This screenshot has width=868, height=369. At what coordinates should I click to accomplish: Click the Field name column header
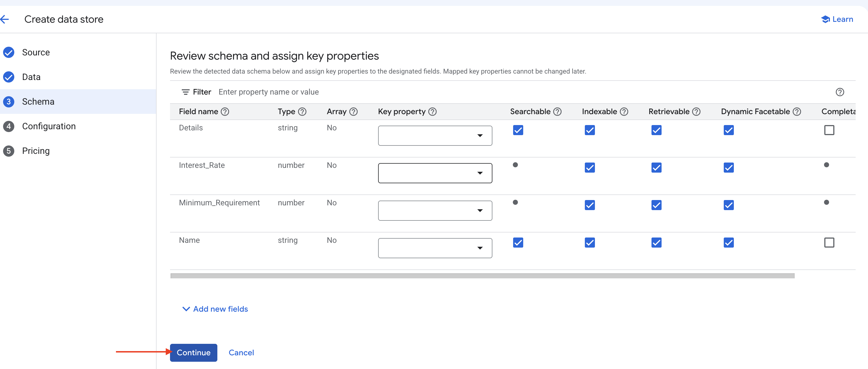(199, 112)
